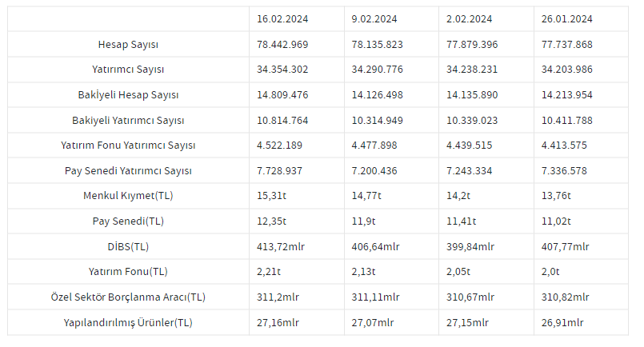Select the Yatırımcı Sayısı row label
The width and height of the screenshot is (644, 347).
coord(128,70)
